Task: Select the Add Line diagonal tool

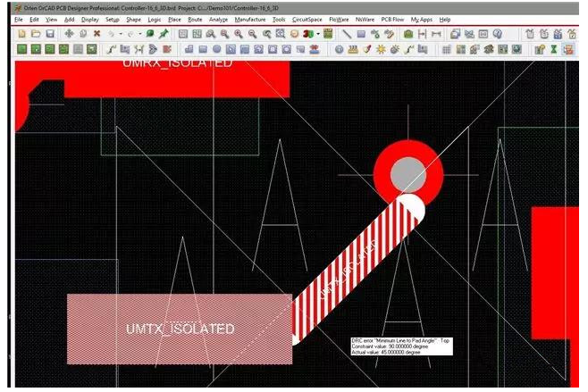Action: point(348,34)
